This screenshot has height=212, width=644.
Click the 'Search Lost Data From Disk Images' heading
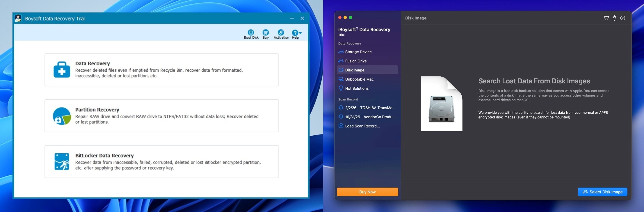pyautogui.click(x=534, y=81)
